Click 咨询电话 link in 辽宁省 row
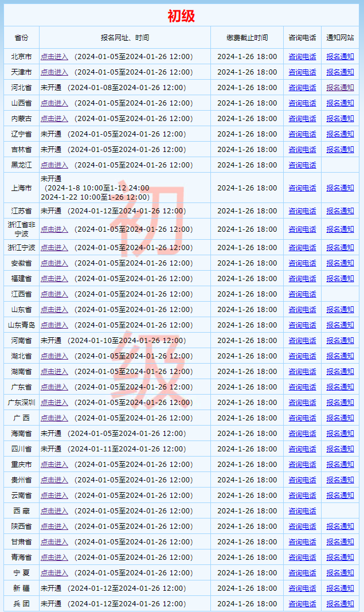The width and height of the screenshot is (364, 612). tap(302, 134)
